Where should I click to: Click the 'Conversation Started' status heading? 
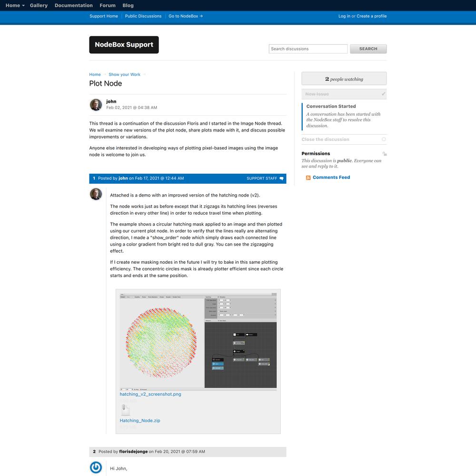click(x=331, y=106)
